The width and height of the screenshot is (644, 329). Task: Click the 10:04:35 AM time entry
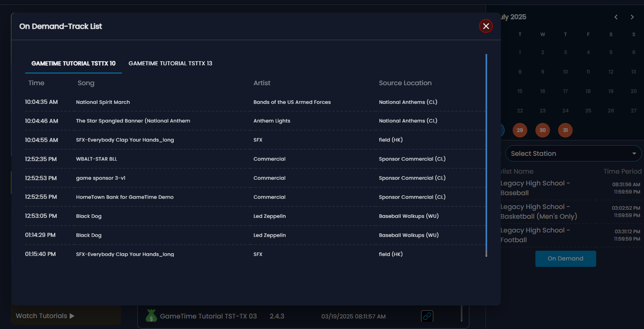coord(41,102)
